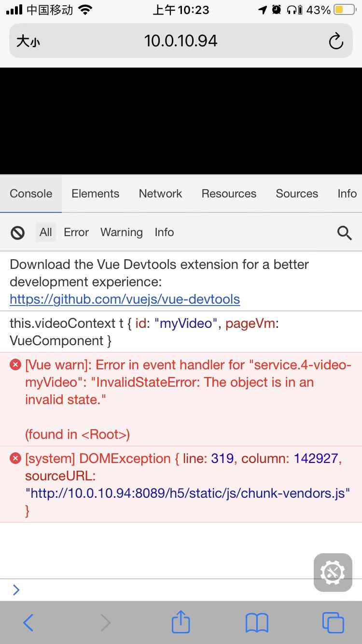Screen dimensions: 362x644
Task: Filter console by Info level
Action: pyautogui.click(x=164, y=232)
